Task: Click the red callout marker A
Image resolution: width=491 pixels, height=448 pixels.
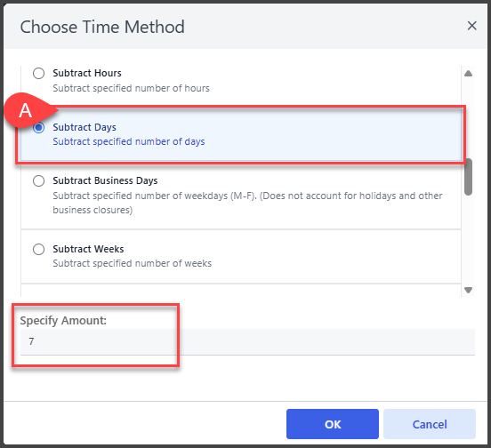Action: [x=26, y=110]
